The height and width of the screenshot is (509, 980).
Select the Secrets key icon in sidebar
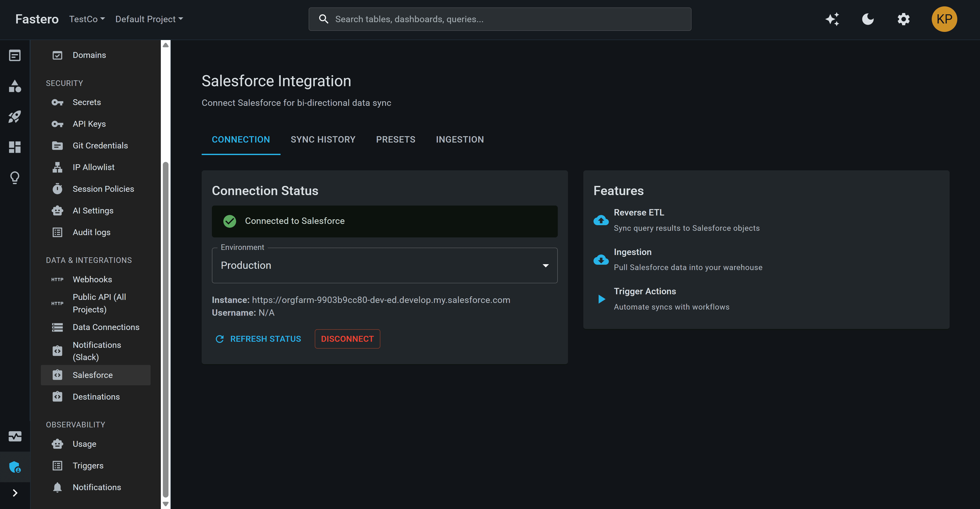click(57, 102)
